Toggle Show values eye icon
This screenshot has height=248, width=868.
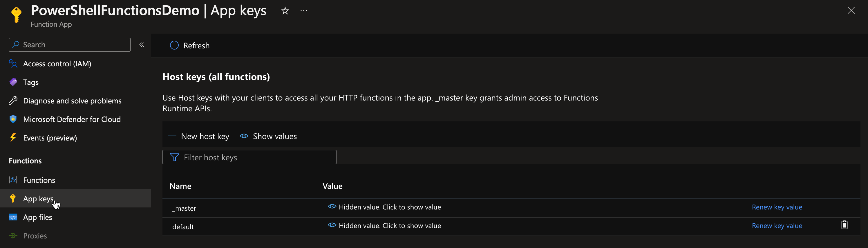tap(244, 136)
